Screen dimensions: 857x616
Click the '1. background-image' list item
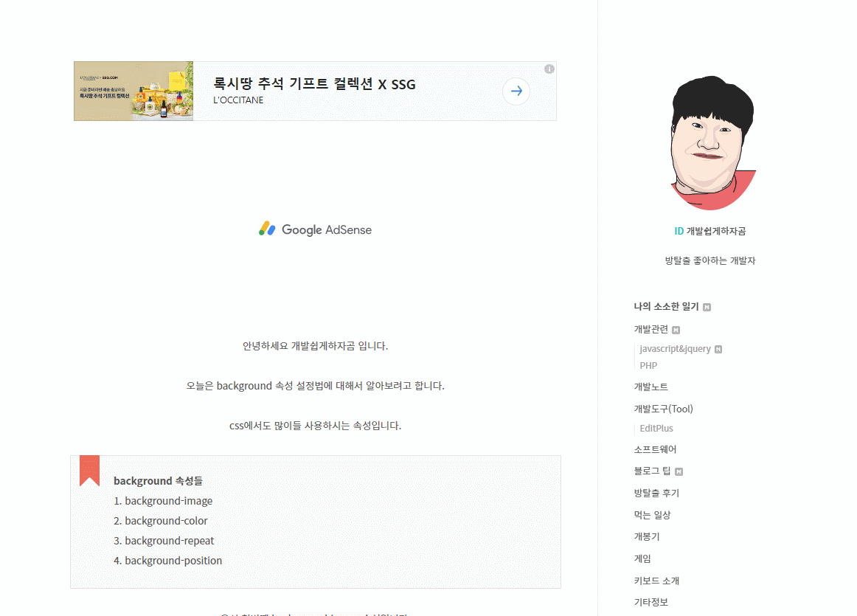(x=163, y=501)
